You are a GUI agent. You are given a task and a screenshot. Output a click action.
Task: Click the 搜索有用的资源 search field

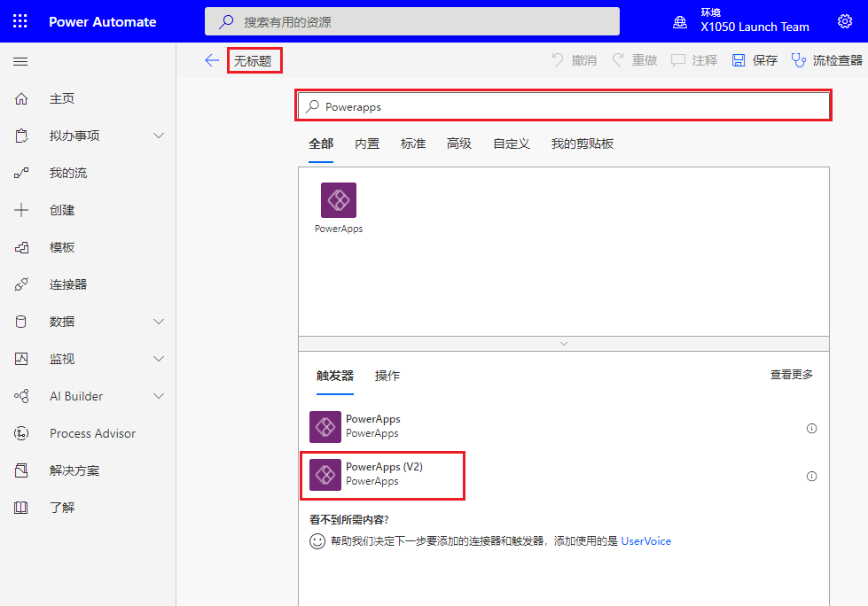point(412,21)
